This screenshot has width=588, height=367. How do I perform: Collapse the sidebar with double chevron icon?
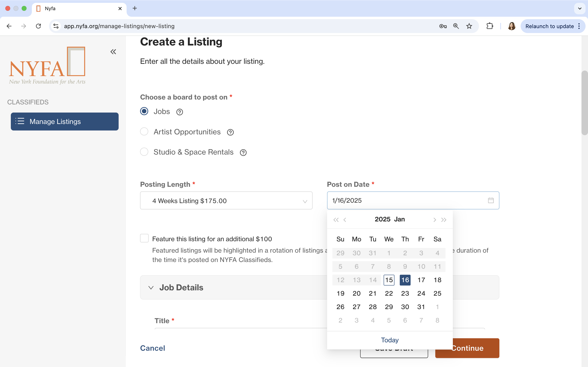tap(113, 52)
